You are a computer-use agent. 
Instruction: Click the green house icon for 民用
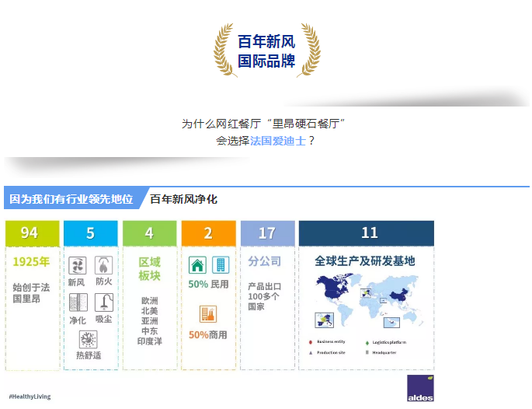pos(197,265)
